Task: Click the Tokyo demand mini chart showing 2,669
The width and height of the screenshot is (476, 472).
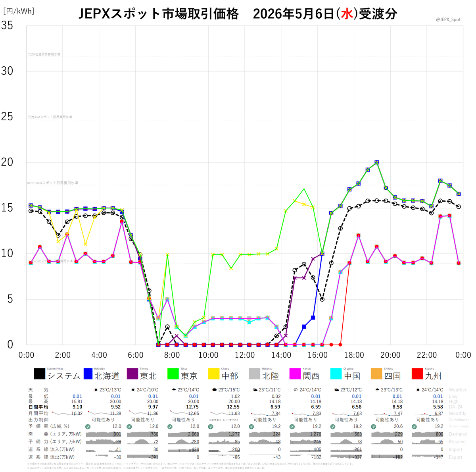Action: click(x=184, y=434)
